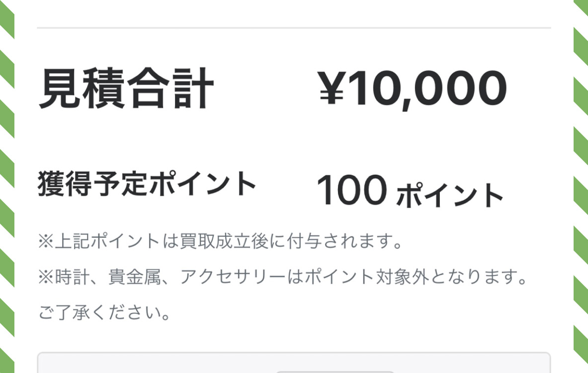Viewport: 588px width, 373px height.
Task: Click the 貴金属 word in second note
Action: pyautogui.click(x=135, y=277)
